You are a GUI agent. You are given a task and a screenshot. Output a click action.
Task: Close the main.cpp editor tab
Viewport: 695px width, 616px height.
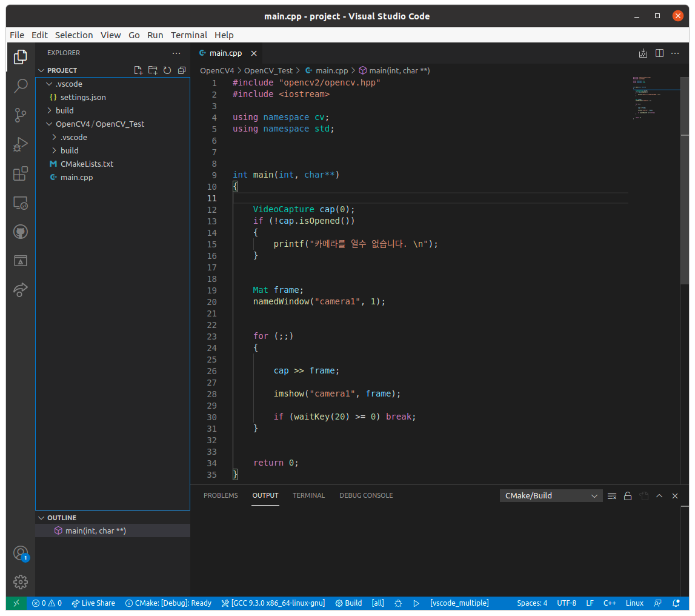tap(254, 53)
